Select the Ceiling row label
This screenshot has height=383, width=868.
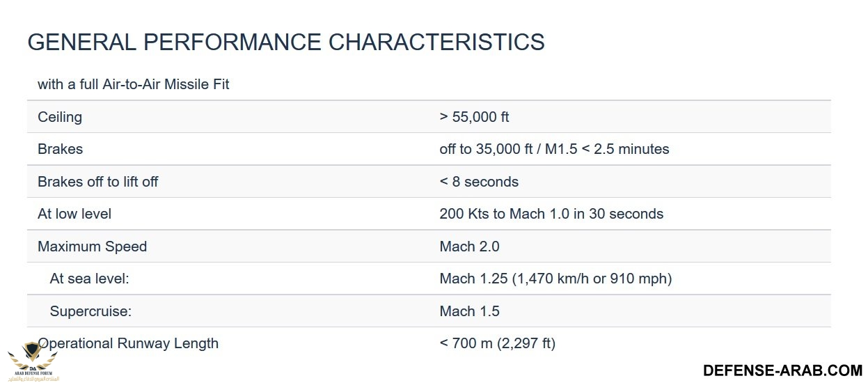click(60, 117)
